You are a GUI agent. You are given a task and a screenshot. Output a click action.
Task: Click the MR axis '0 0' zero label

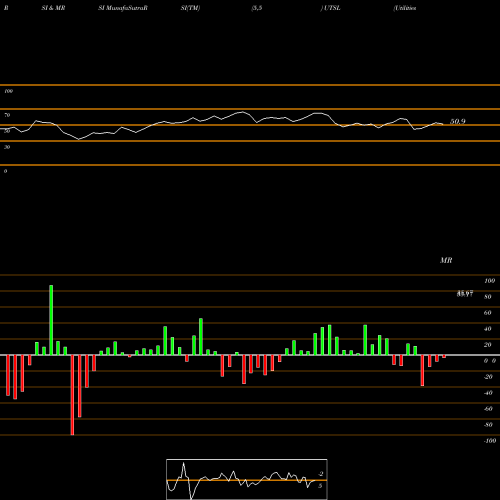[490, 361]
